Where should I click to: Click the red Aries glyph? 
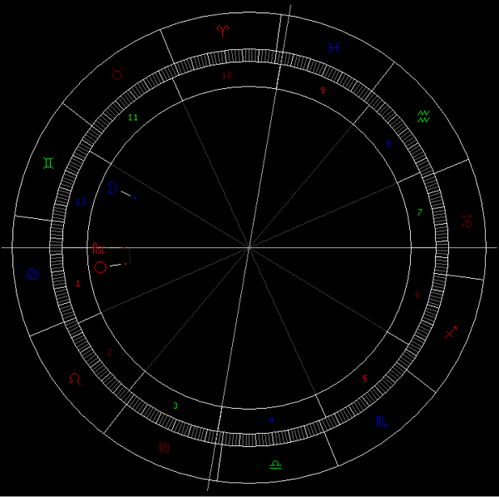coord(223,31)
